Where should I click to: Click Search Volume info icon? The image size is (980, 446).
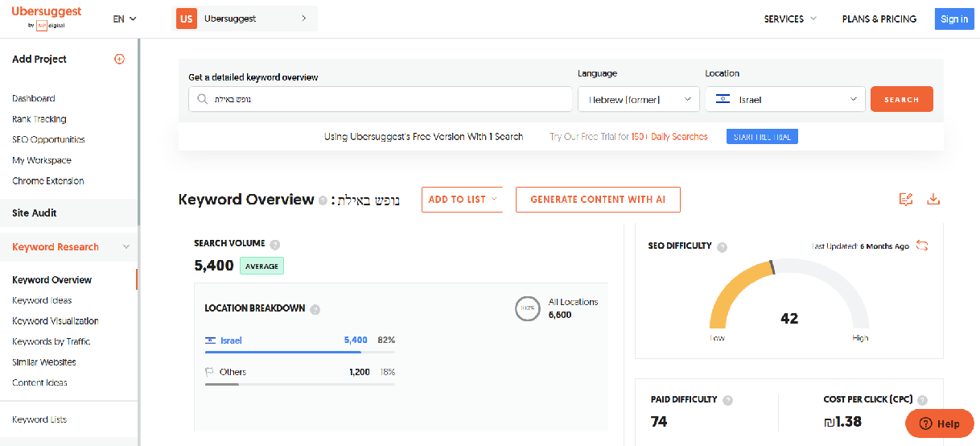(x=275, y=244)
